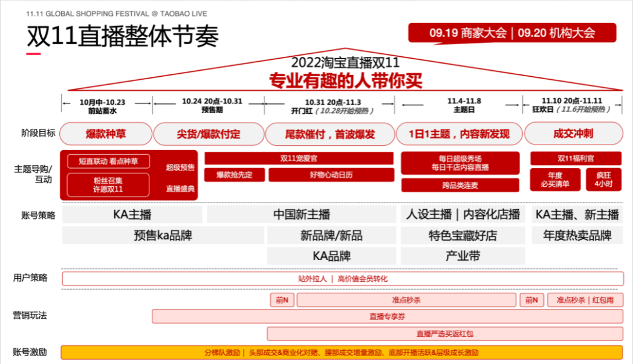633x364 pixels.
Task: Click the 账号策略 row label
Action: (38, 215)
